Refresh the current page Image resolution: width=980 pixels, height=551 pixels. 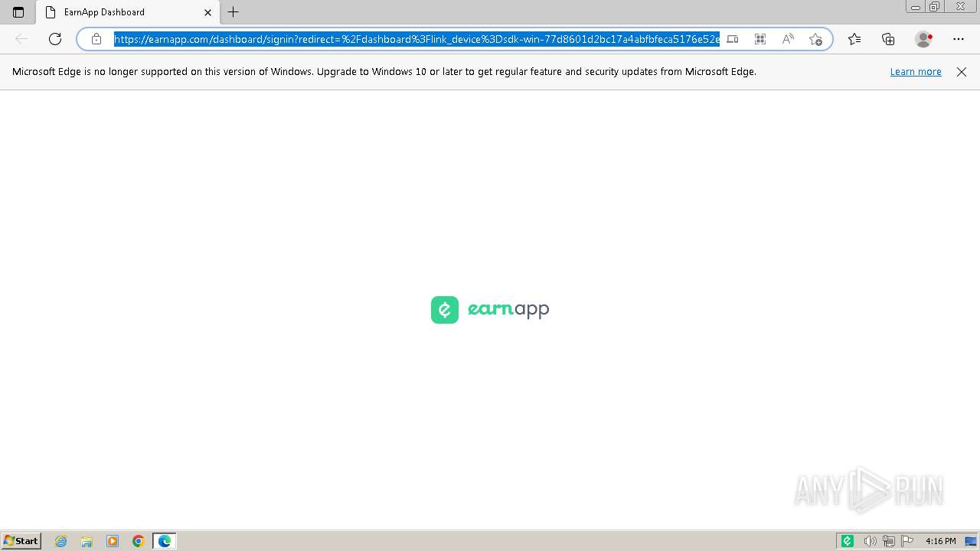coord(55,39)
